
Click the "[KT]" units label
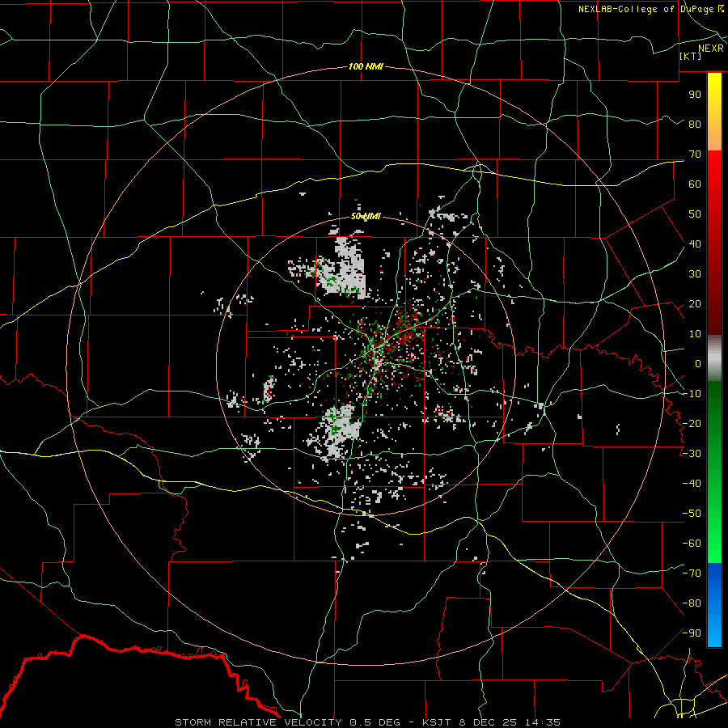pos(691,56)
